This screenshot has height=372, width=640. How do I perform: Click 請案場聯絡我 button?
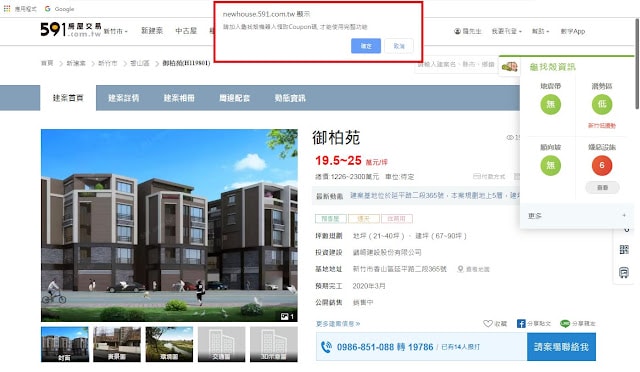[x=561, y=347]
